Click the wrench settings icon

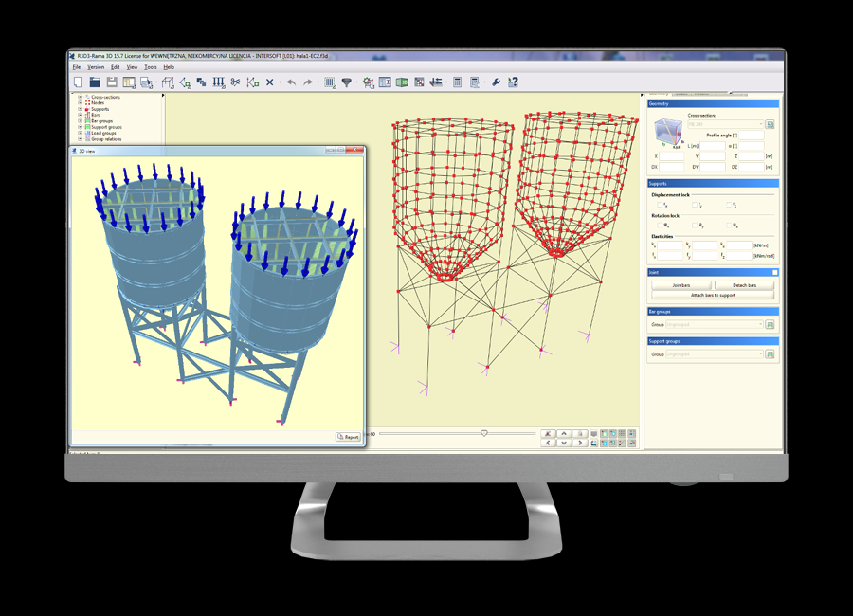pyautogui.click(x=495, y=82)
